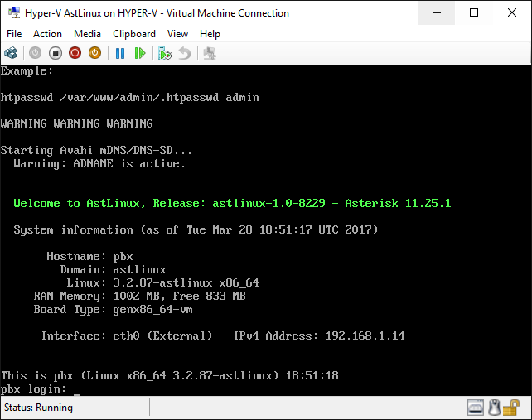Open the File menu
This screenshot has width=532, height=420.
point(14,34)
